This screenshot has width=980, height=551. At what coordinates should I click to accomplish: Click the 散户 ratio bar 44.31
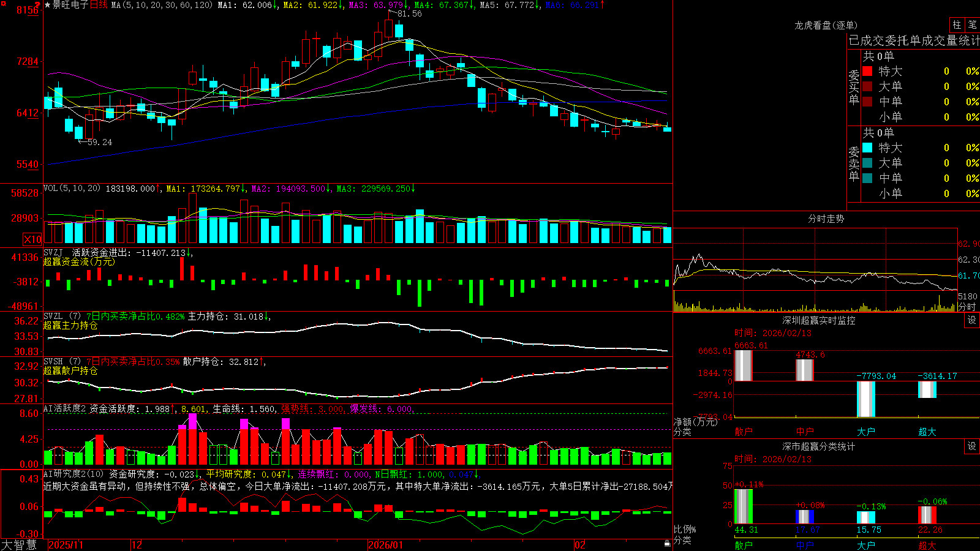[x=744, y=506]
